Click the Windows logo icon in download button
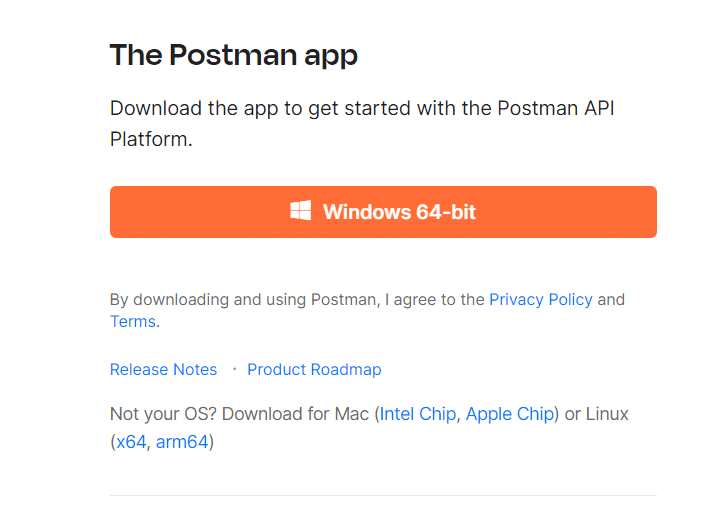Image resolution: width=707 pixels, height=525 pixels. point(300,211)
